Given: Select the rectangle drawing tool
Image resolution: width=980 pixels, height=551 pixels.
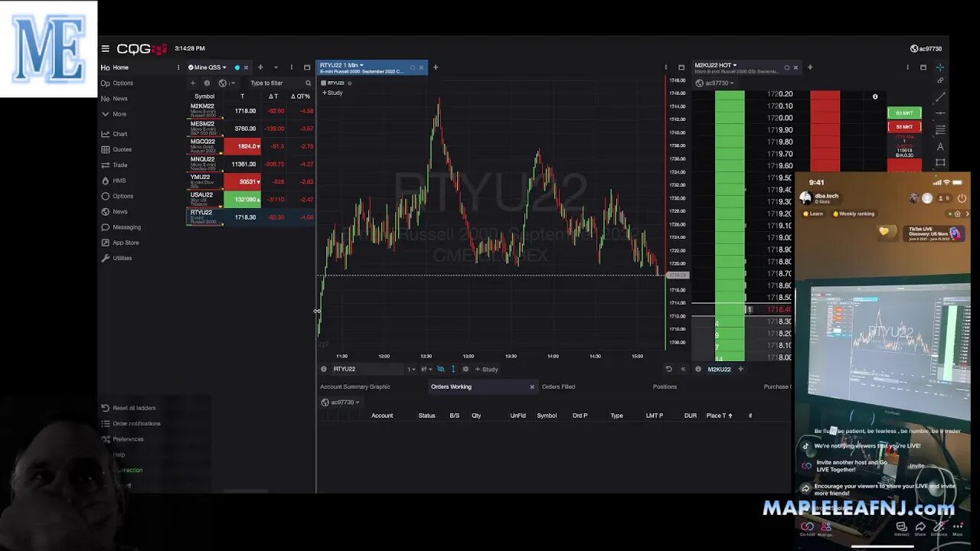Looking at the screenshot, I should (940, 162).
